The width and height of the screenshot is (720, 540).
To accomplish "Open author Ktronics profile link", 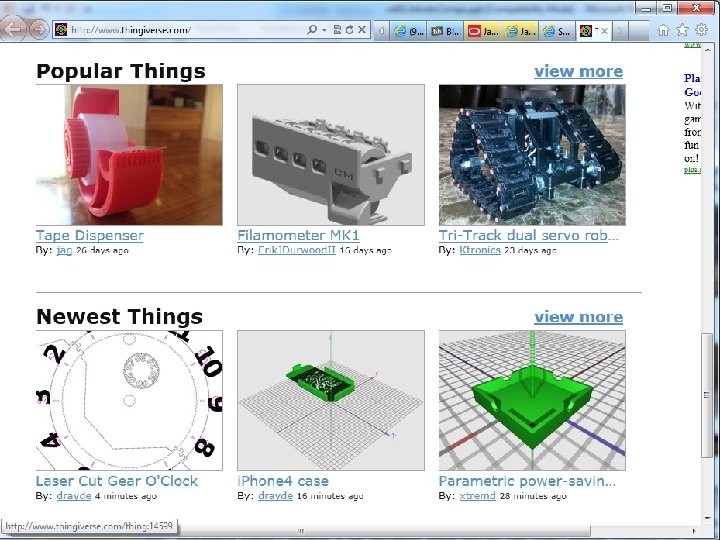I will point(480,250).
